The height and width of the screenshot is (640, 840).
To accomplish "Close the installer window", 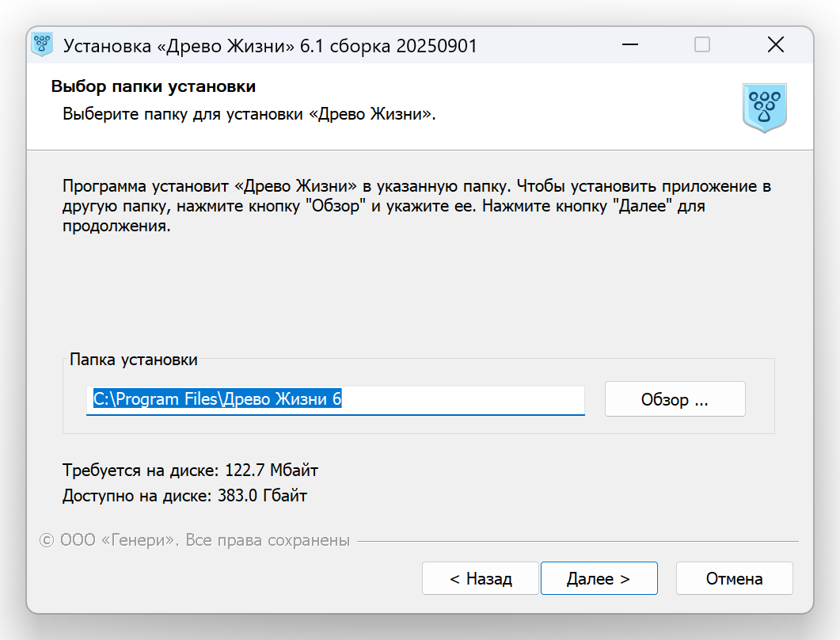I will tap(776, 44).
